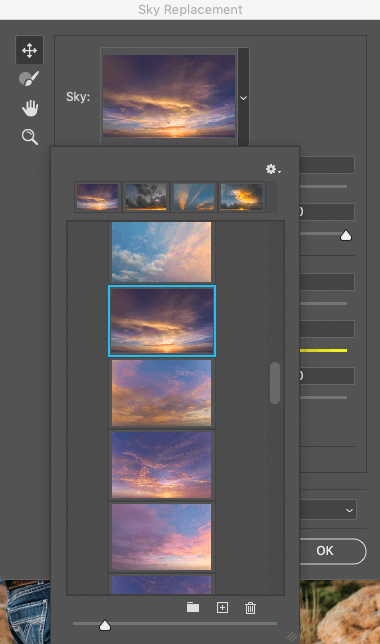The height and width of the screenshot is (644, 380).
Task: Open the output dropdown above the OK button
Action: coord(328,510)
